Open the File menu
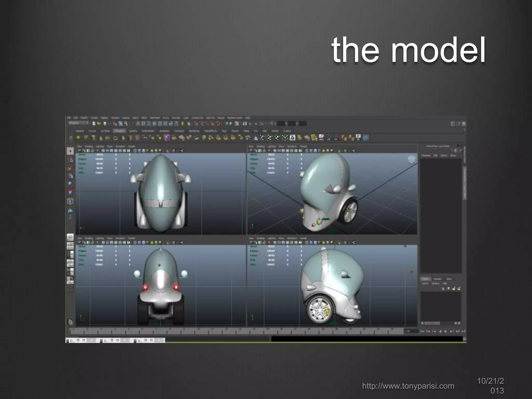 pos(69,118)
